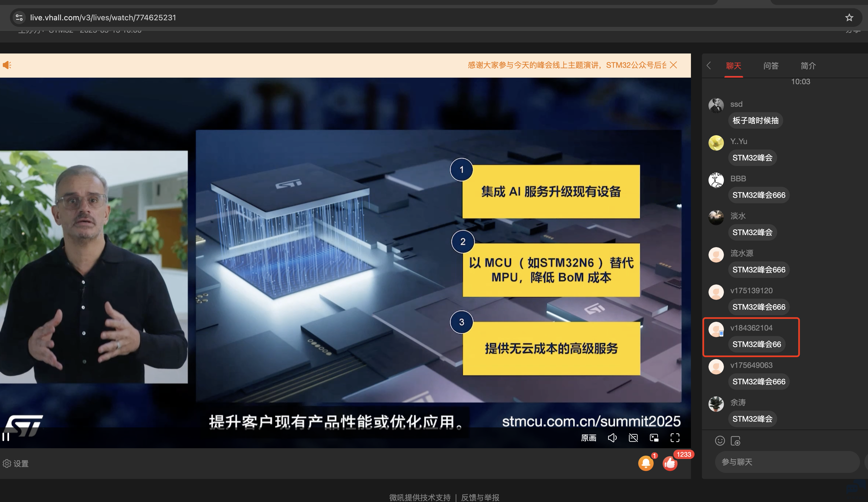Enter fullscreen video mode
Viewport: 868px width, 502px height.
(x=675, y=438)
